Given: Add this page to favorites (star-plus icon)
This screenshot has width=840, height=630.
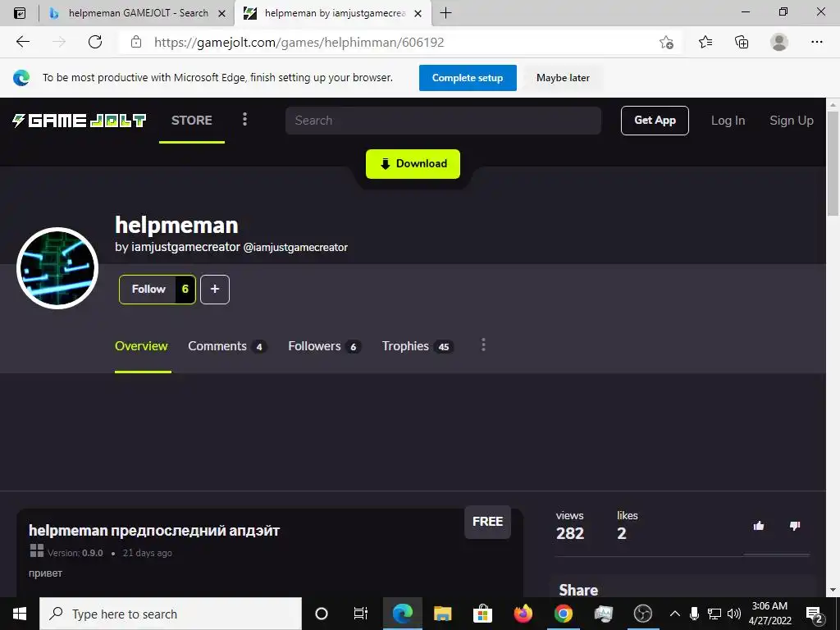Looking at the screenshot, I should 666,42.
